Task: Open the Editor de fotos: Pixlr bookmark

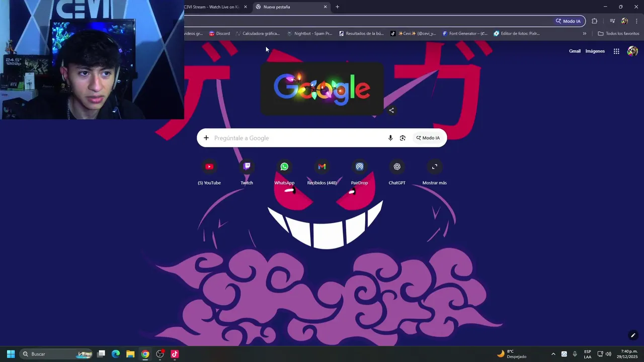Action: tap(517, 34)
